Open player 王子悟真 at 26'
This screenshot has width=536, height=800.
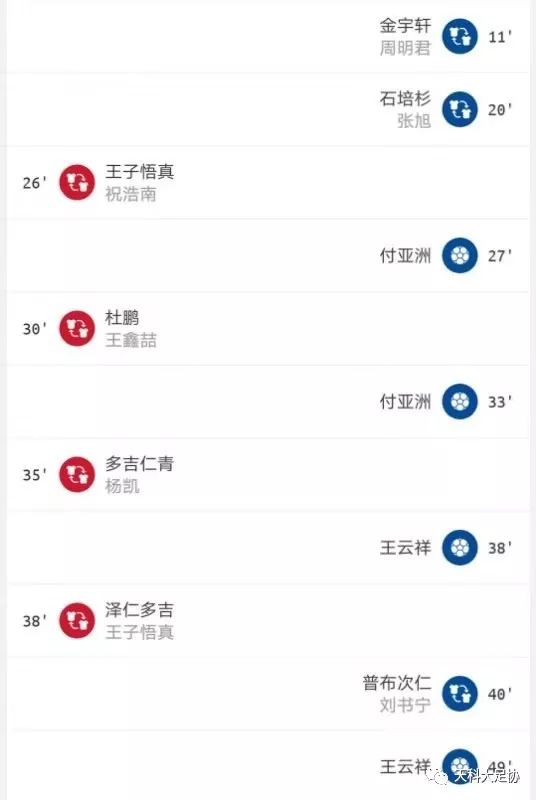(x=139, y=171)
